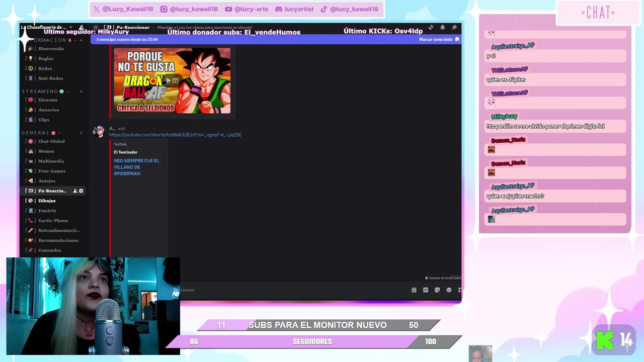Open NED SIEMPRE FUE EL VILLANO link
644x362 pixels.
click(x=136, y=167)
